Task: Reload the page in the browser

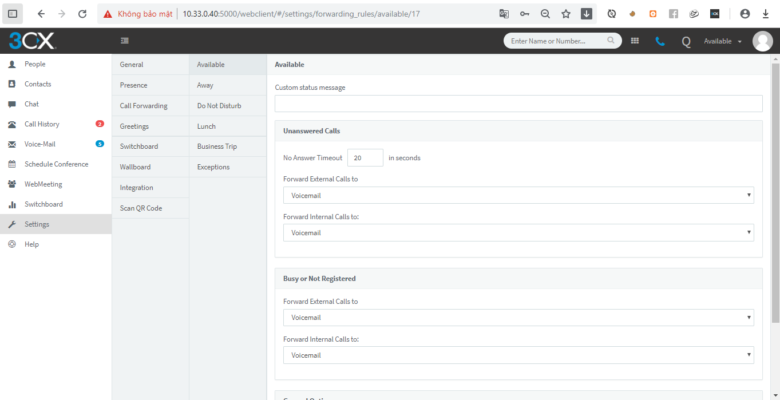Action: pyautogui.click(x=81, y=14)
